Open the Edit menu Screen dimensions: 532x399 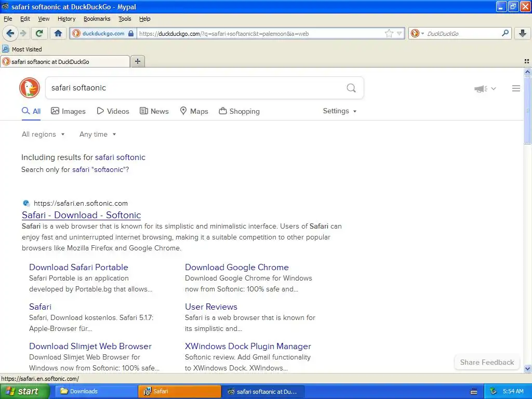pyautogui.click(x=25, y=19)
